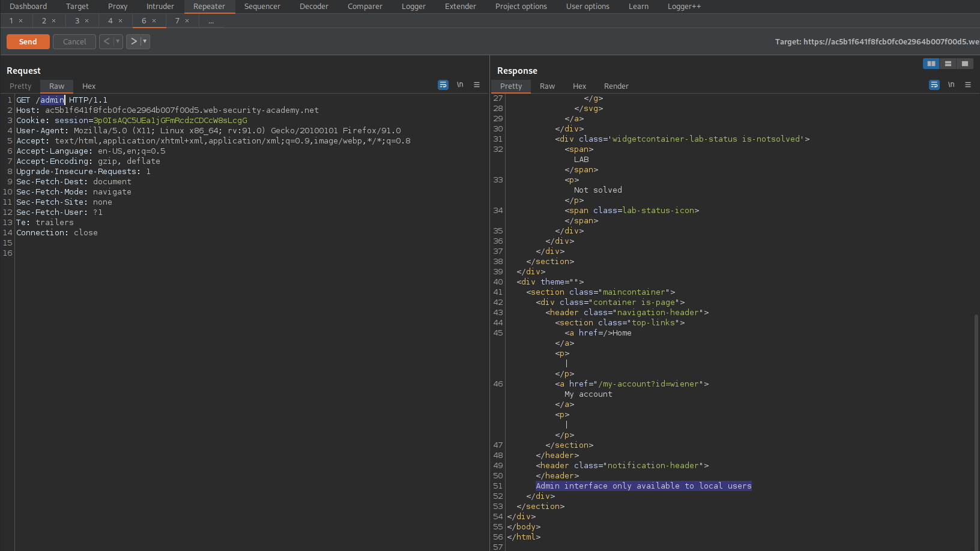The width and height of the screenshot is (980, 551).
Task: Open the Decoder tab
Action: click(x=314, y=7)
